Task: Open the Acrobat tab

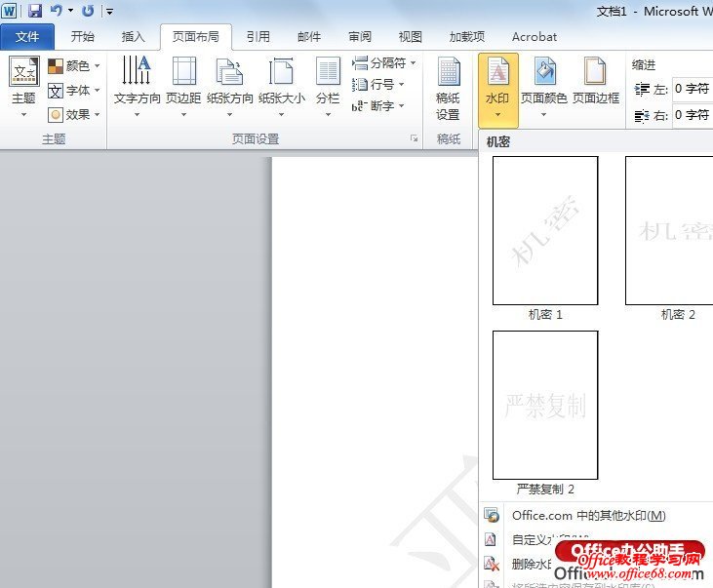Action: (535, 37)
